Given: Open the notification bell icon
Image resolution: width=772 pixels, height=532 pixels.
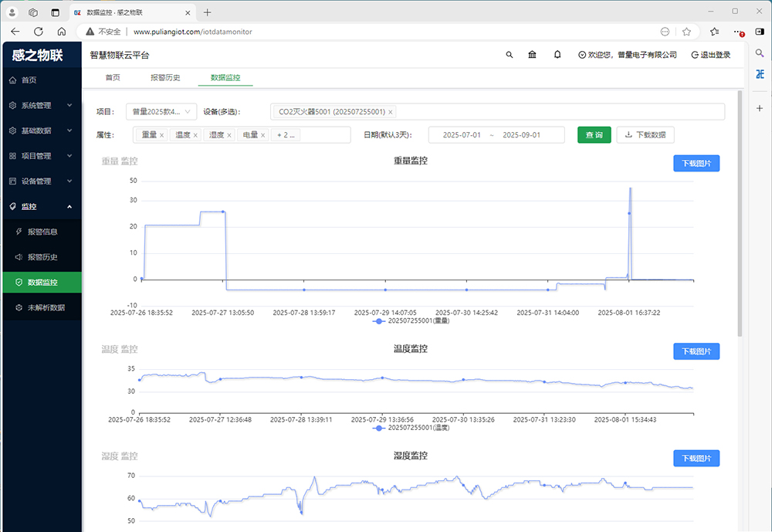Looking at the screenshot, I should click(557, 55).
